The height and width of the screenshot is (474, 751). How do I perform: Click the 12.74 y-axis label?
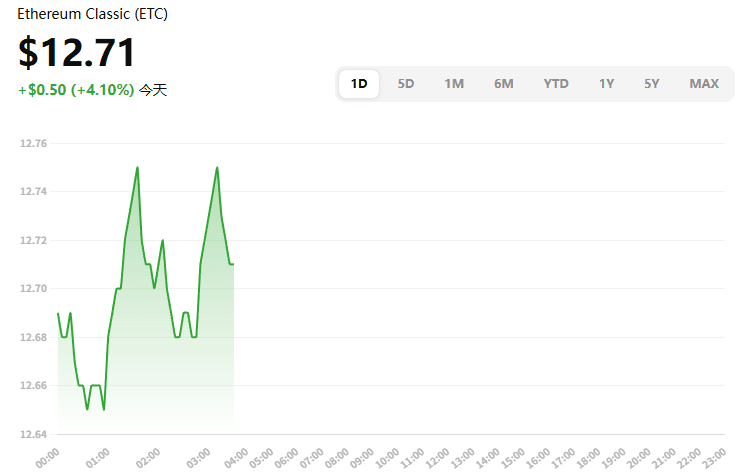(34, 192)
